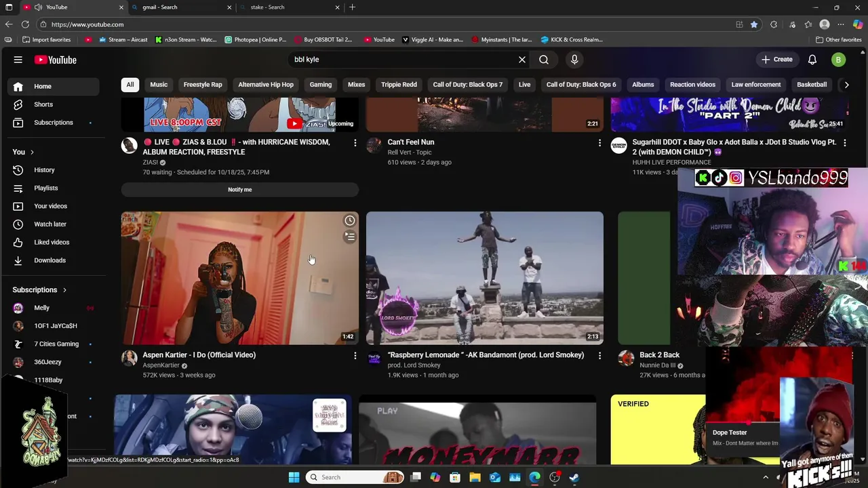Image resolution: width=868 pixels, height=488 pixels.
Task: Expand the Subscriptions section header
Action: 39,290
